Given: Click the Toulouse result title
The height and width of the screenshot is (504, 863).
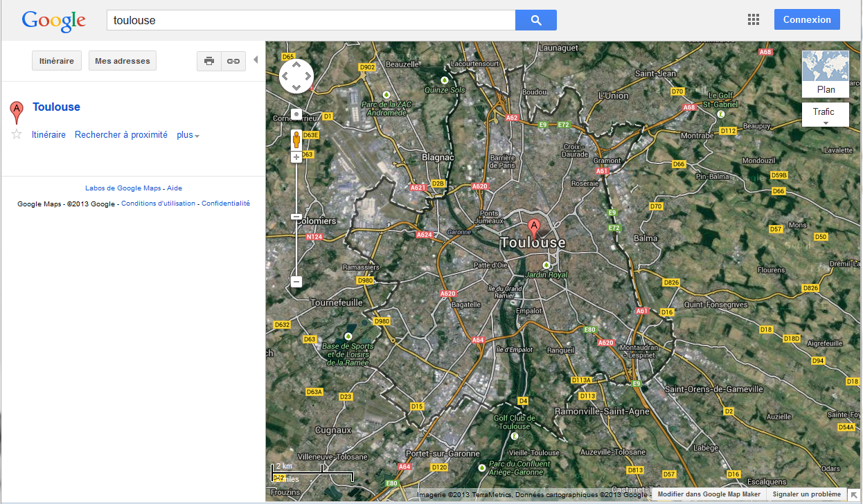Looking at the screenshot, I should (56, 107).
